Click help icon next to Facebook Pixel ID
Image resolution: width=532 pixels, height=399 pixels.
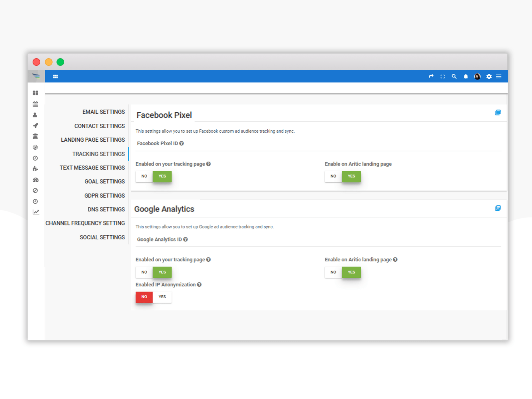click(182, 143)
